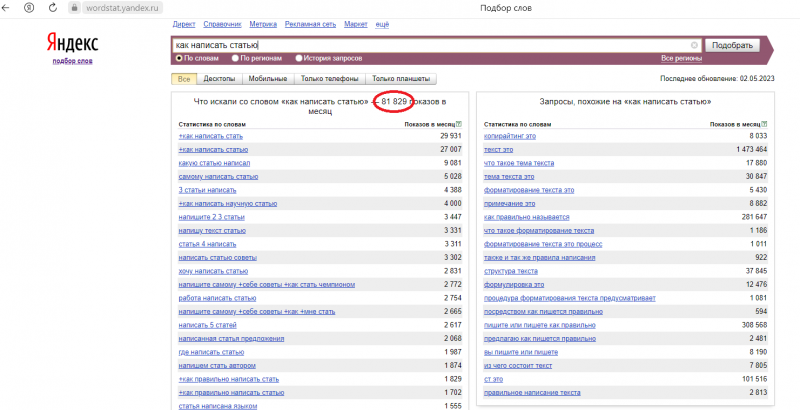Switch to the Все tab

[184, 79]
